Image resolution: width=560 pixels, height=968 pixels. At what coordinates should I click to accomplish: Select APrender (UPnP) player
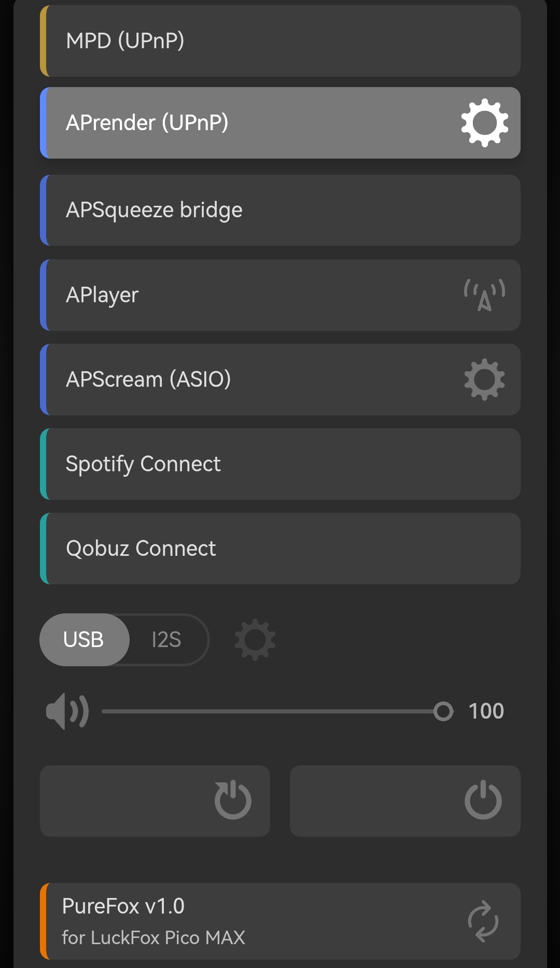(249, 123)
